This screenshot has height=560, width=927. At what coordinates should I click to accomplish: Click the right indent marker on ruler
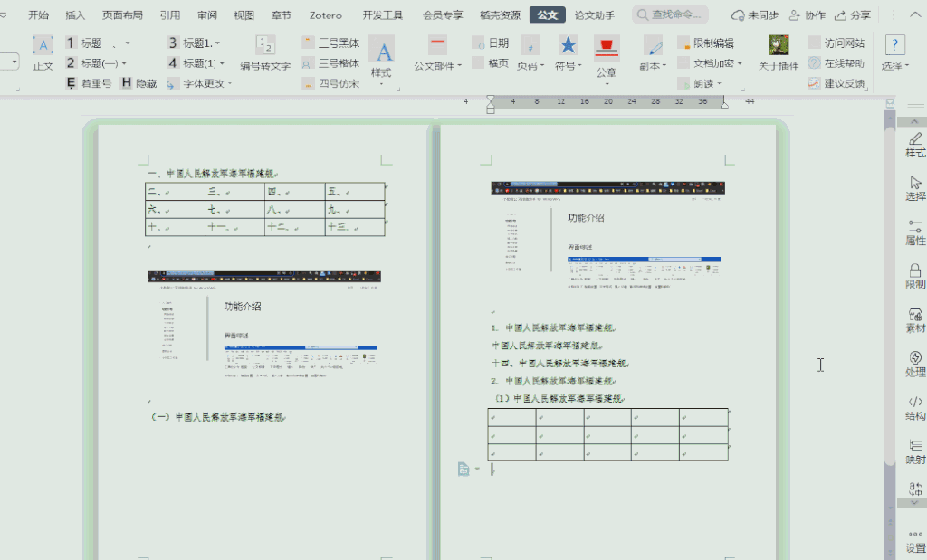point(724,104)
